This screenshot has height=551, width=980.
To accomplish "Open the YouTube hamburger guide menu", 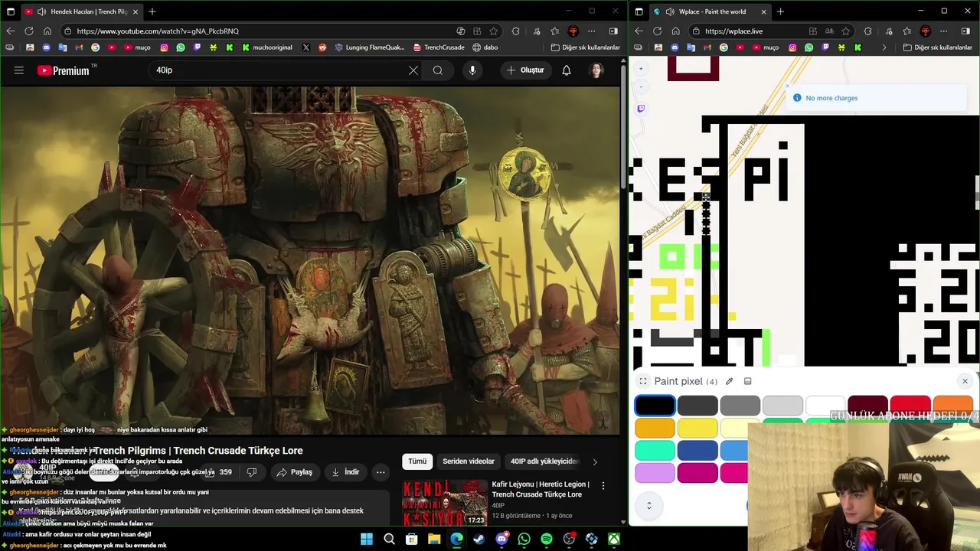I will (18, 70).
